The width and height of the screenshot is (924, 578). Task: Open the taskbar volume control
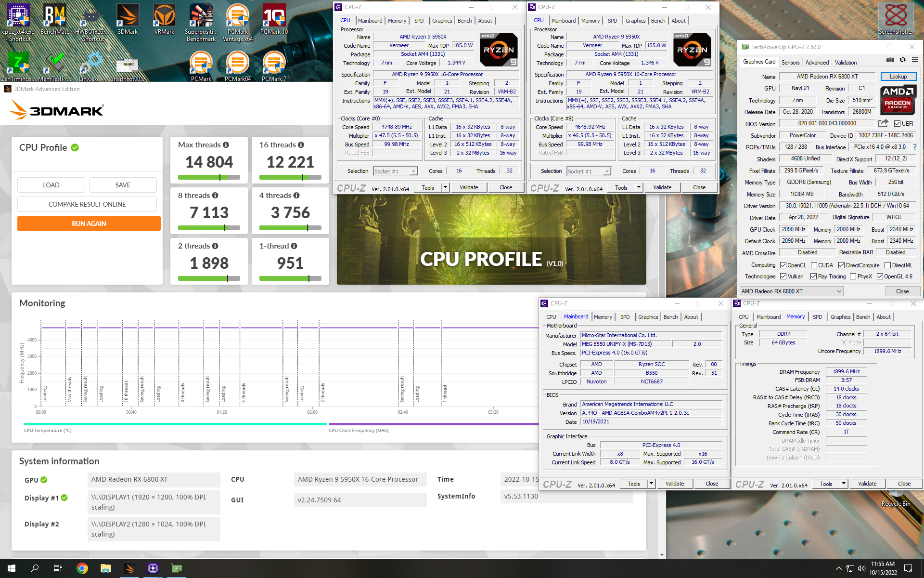click(861, 568)
